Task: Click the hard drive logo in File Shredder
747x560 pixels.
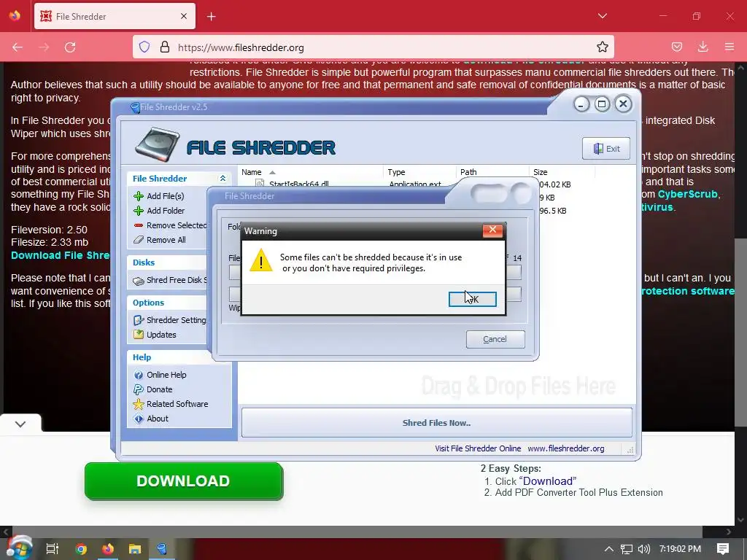Action: [157, 145]
